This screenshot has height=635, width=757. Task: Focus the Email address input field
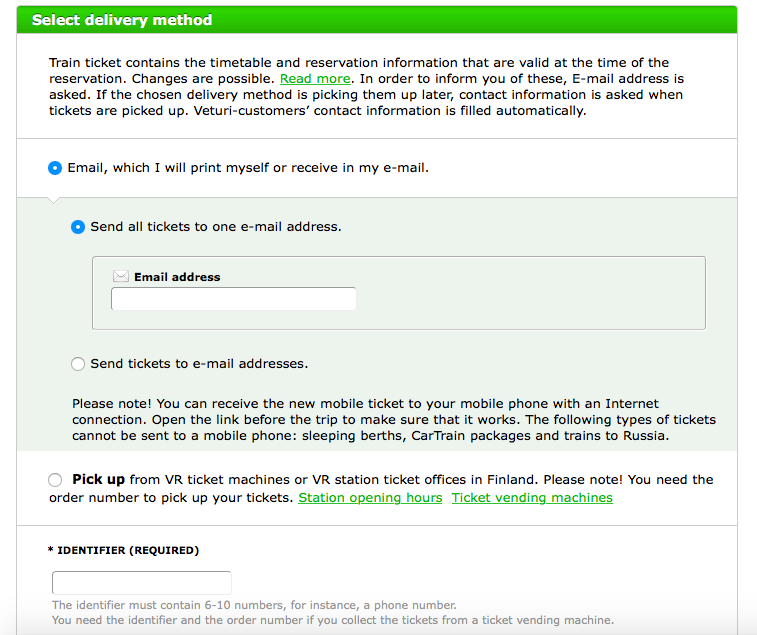[233, 299]
